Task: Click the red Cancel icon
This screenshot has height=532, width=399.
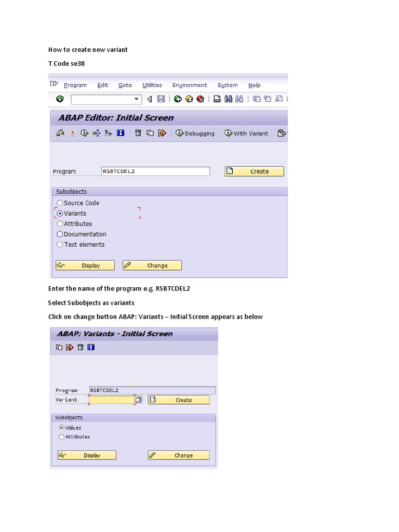Action: [201, 99]
